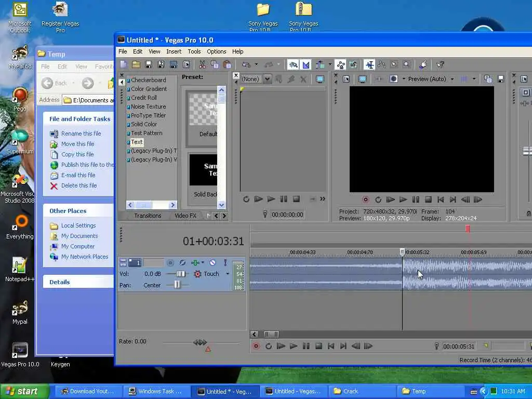
Task: Toggle Automatic Crossfades button
Action: (306, 64)
